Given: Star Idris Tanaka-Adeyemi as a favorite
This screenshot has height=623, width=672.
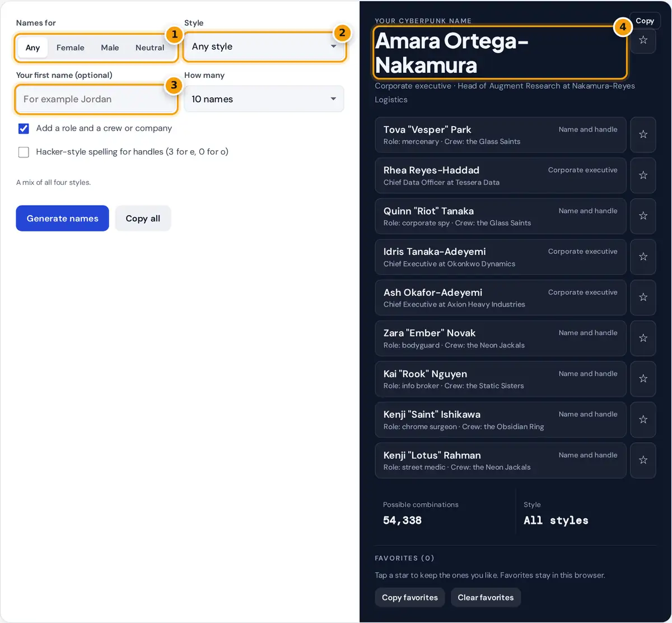Looking at the screenshot, I should 643,257.
